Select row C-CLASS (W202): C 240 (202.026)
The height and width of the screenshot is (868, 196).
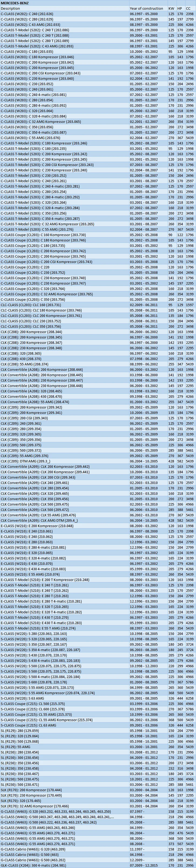(98, 14)
